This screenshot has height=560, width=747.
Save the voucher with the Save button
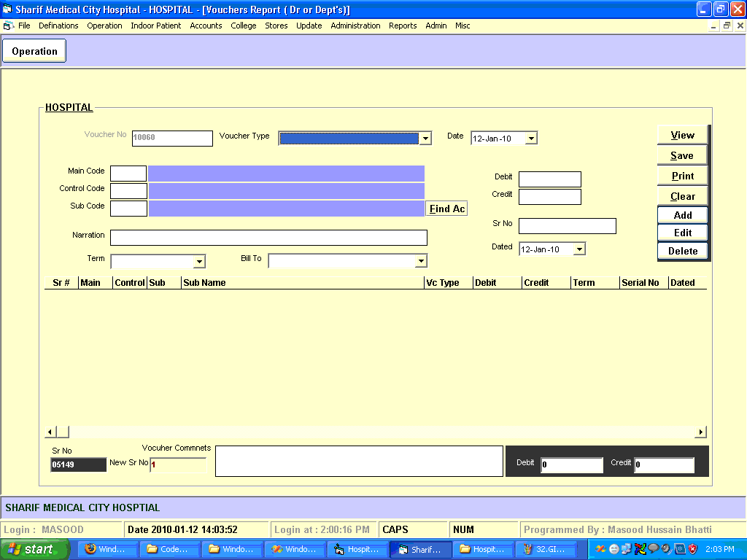point(682,156)
